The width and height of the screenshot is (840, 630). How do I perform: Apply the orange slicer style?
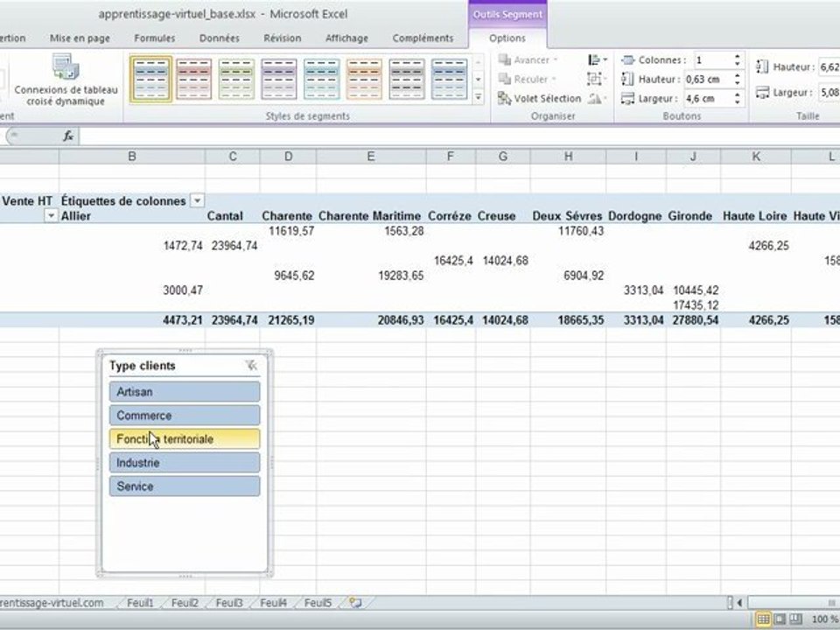click(364, 80)
